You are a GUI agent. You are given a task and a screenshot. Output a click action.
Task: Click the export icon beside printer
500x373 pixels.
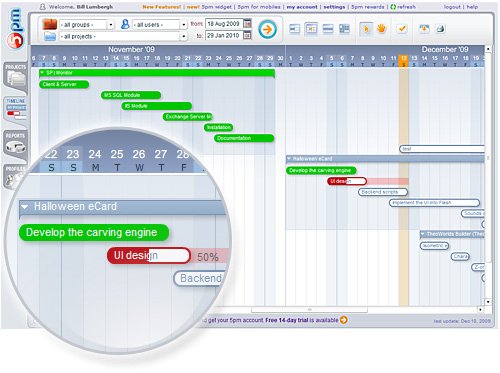(424, 29)
